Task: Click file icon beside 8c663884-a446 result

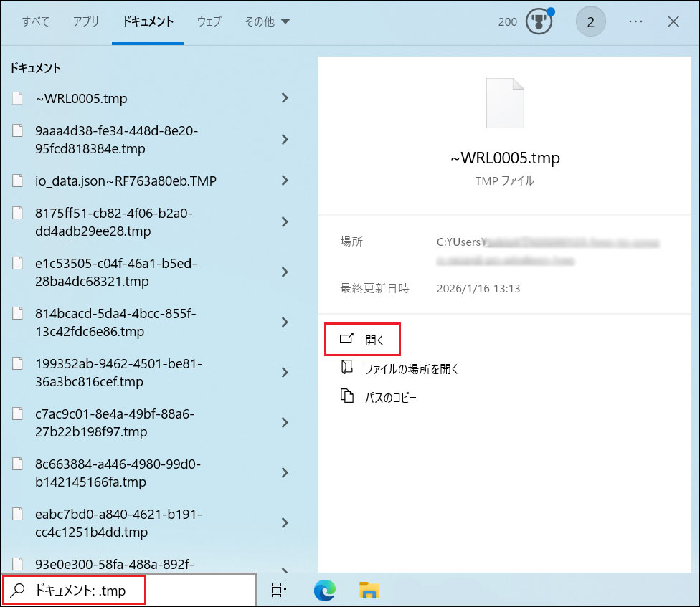Action: 17,464
